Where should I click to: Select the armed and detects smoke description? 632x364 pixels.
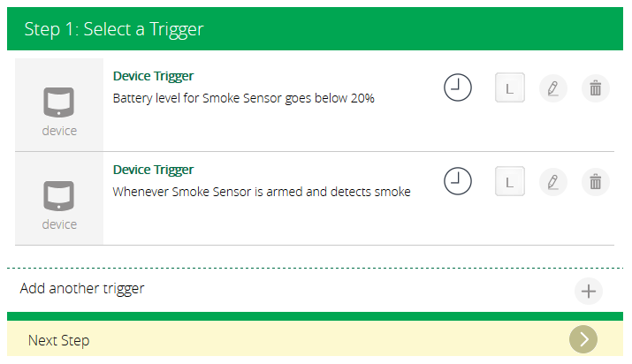coord(262,192)
